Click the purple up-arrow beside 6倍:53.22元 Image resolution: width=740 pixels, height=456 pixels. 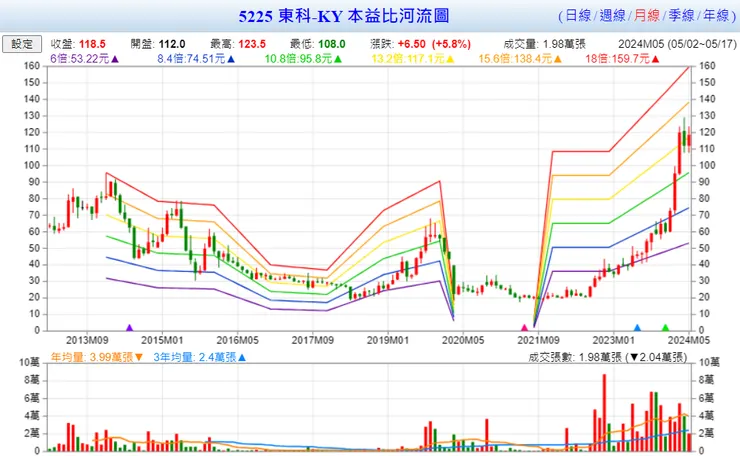[x=115, y=59]
